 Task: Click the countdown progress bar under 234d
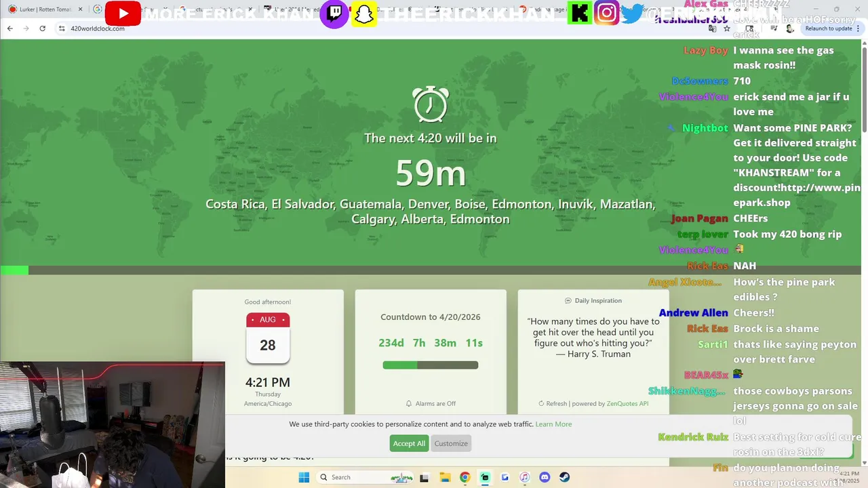click(431, 365)
